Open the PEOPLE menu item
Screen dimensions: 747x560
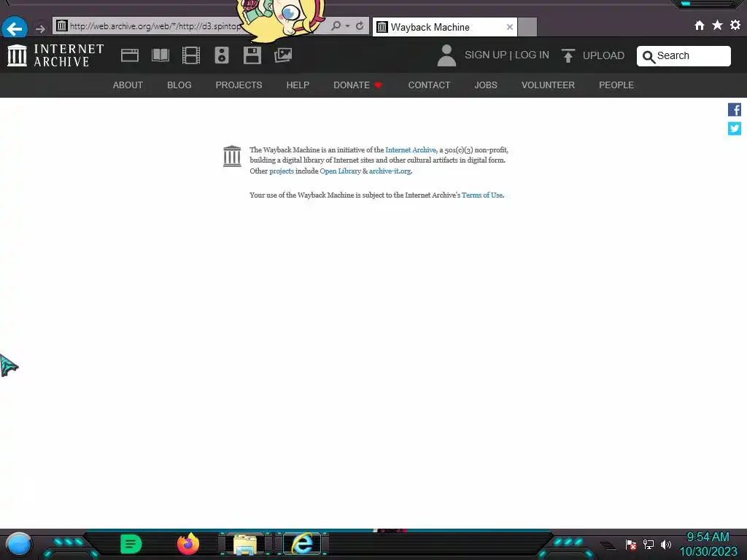616,85
